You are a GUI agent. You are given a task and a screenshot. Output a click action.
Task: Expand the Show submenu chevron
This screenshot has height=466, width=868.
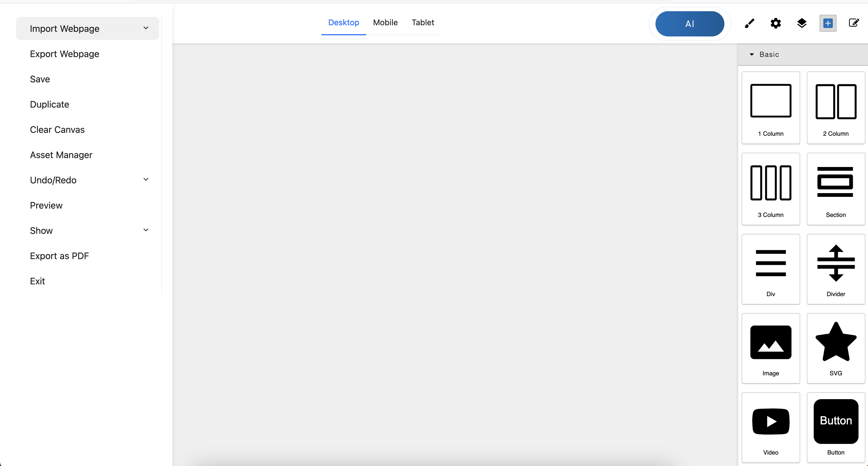146,230
